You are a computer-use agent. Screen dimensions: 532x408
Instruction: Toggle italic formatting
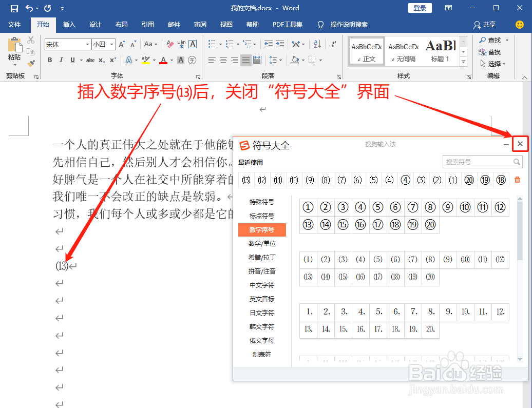(x=61, y=60)
